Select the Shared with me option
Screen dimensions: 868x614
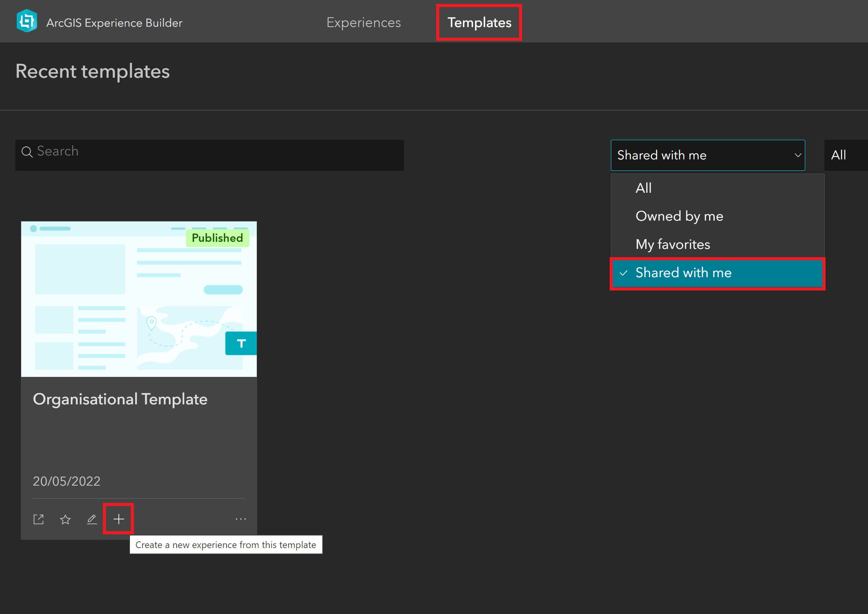(x=718, y=273)
